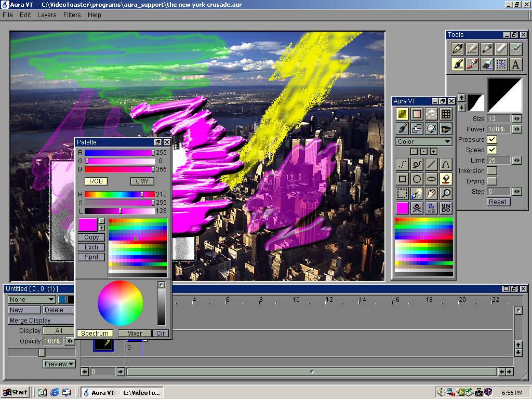Switch palette to RGB mode

[x=96, y=181]
